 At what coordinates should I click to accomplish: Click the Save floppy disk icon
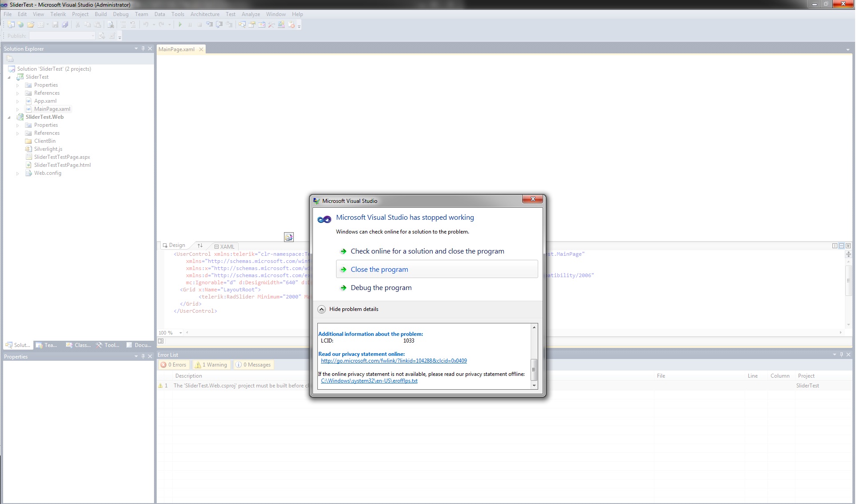click(x=55, y=25)
